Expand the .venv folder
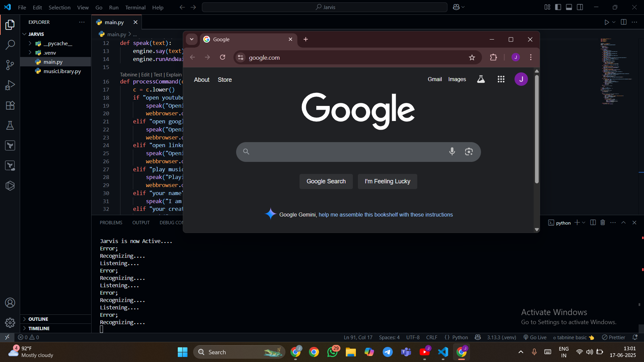The width and height of the screenshot is (644, 362). 30,53
